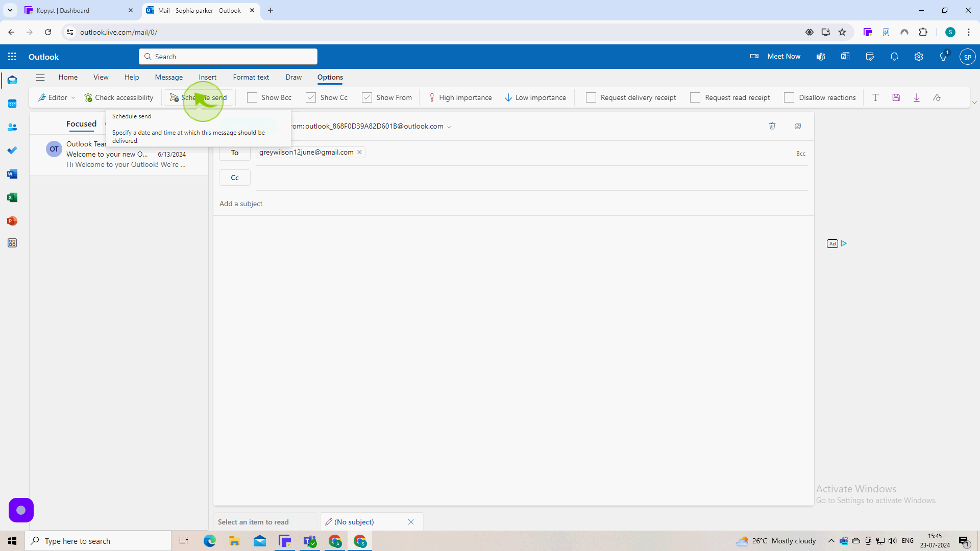Image resolution: width=980 pixels, height=551 pixels.
Task: Open the Draw ribbon tab
Action: 293,78
